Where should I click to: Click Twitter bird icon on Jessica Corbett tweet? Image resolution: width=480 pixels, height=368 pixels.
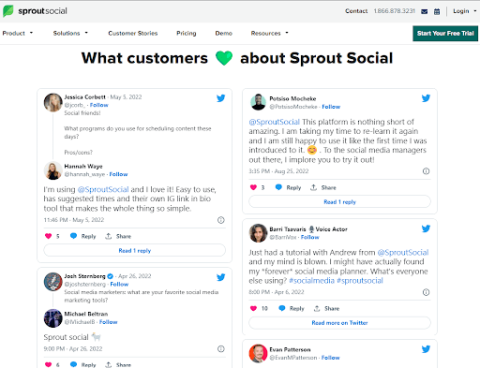pyautogui.click(x=221, y=98)
